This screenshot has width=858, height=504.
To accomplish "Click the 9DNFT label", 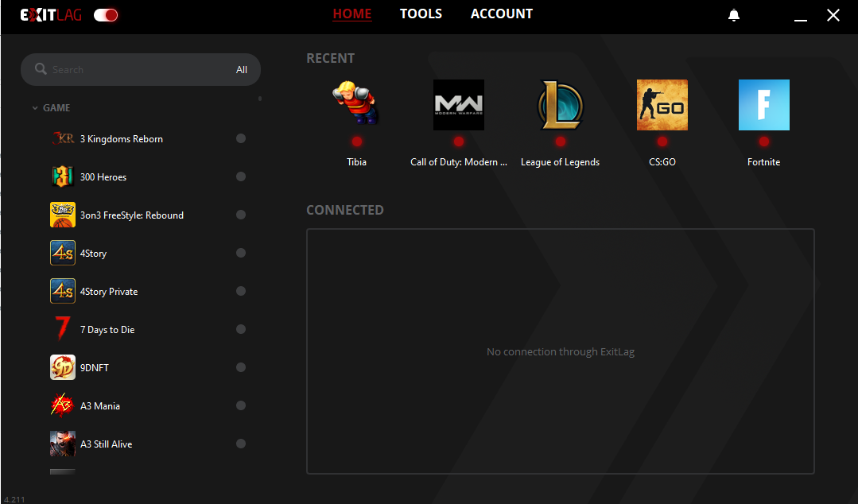I will 94,368.
